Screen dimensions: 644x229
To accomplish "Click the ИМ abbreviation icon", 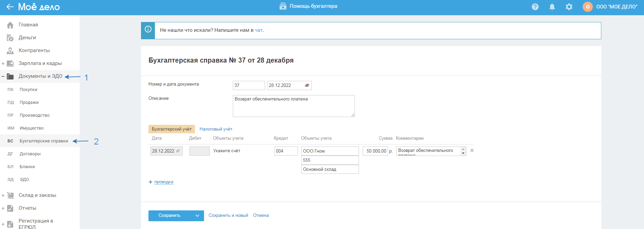I will [x=11, y=128].
